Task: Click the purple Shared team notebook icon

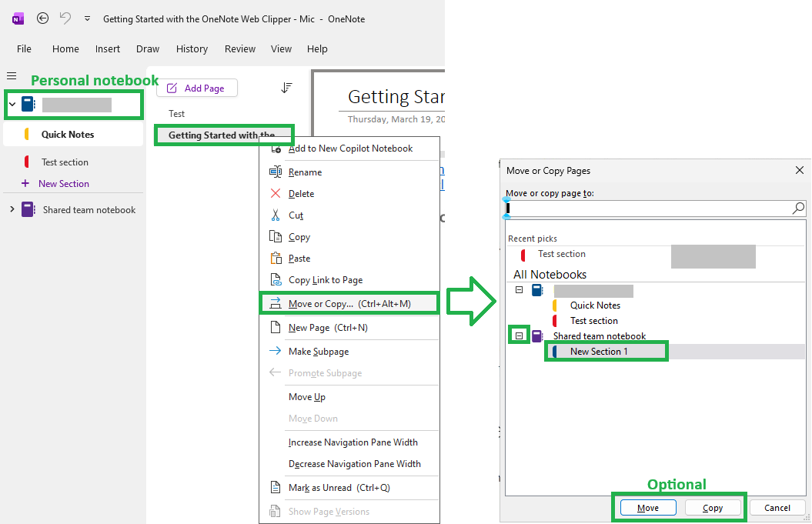Action: coord(28,209)
